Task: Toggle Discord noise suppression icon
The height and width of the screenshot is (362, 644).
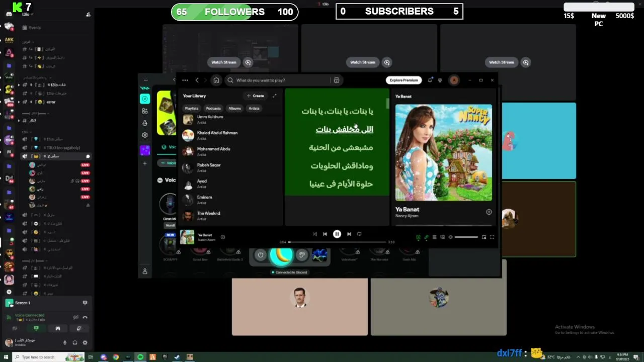Action: click(75, 317)
